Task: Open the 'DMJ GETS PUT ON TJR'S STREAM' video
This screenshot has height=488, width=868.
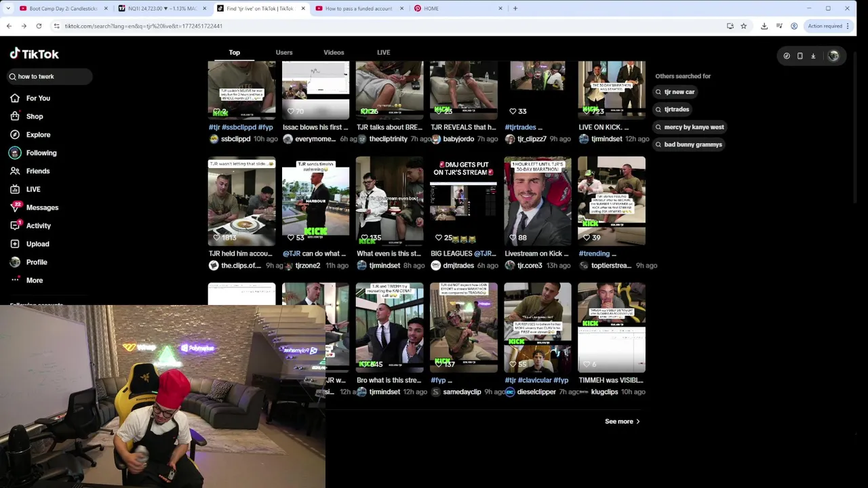Action: (464, 201)
